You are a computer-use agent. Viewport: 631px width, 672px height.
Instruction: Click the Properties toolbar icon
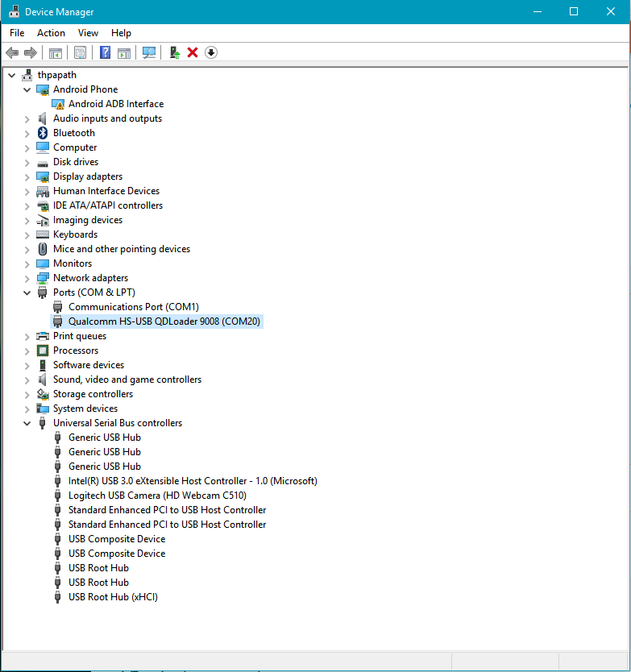click(x=80, y=52)
